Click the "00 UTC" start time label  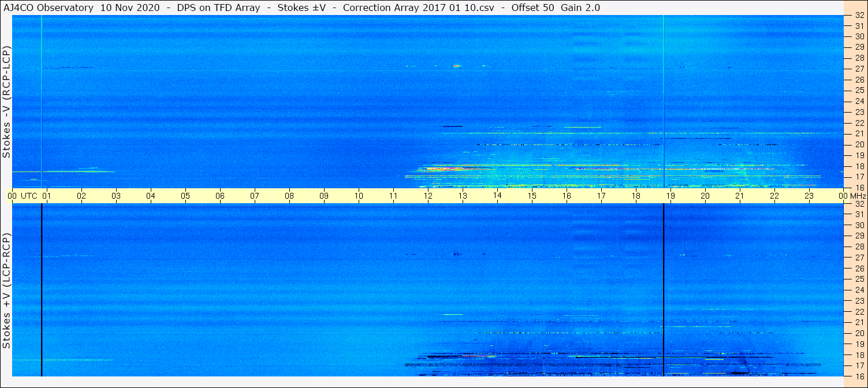click(23, 196)
